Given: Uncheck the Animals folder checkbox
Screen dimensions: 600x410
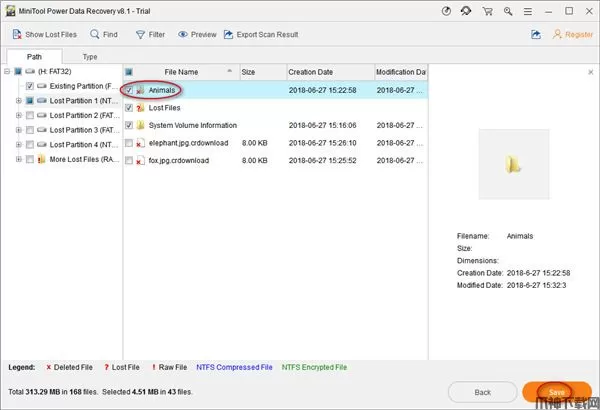Looking at the screenshot, I should pos(130,90).
